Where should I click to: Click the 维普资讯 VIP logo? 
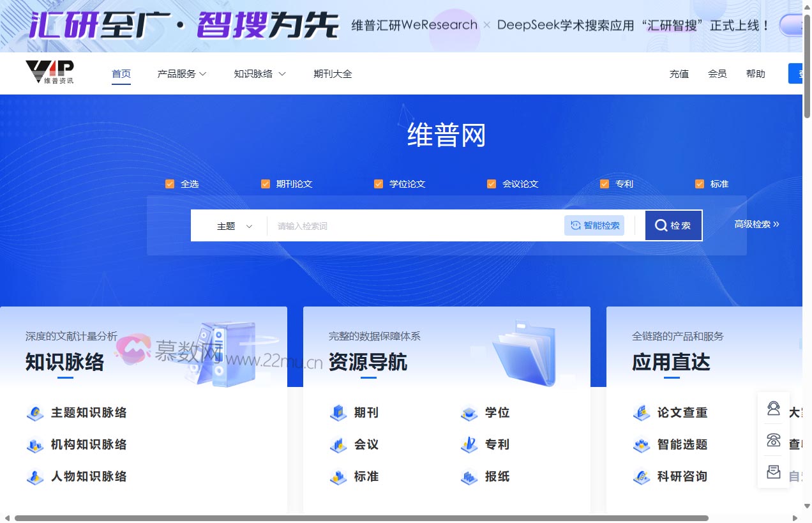point(51,72)
